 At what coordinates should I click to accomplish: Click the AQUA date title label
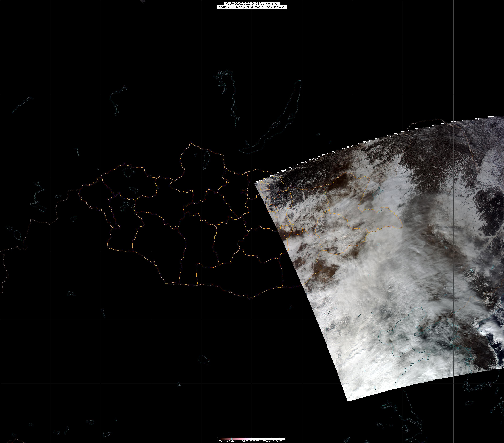252,3
